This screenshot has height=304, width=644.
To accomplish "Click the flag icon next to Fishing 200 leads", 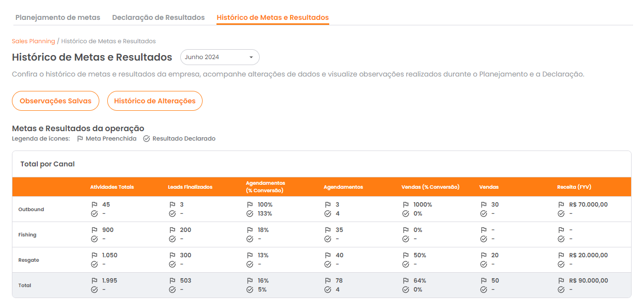I will coord(172,230).
